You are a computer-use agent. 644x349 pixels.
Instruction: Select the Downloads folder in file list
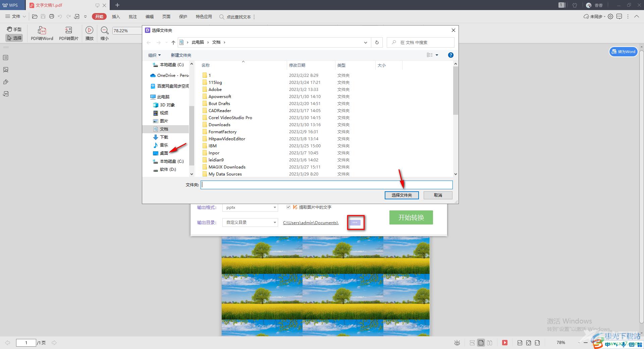click(219, 124)
